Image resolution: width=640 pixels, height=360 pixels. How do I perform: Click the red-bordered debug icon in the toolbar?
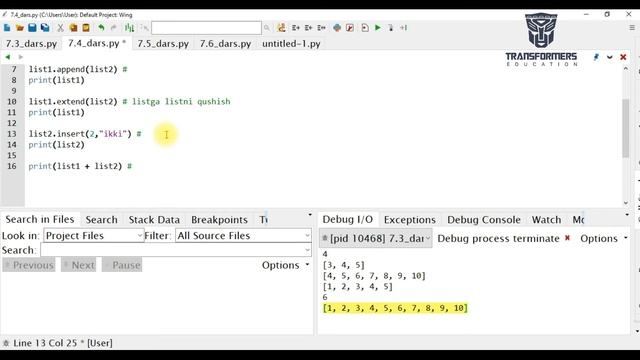(x=350, y=28)
